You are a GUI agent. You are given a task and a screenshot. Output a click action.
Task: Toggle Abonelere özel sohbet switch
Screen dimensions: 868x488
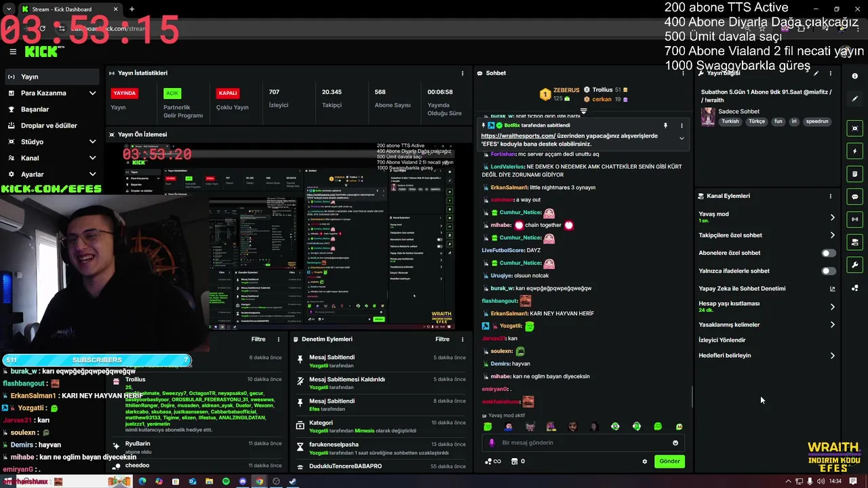point(828,253)
